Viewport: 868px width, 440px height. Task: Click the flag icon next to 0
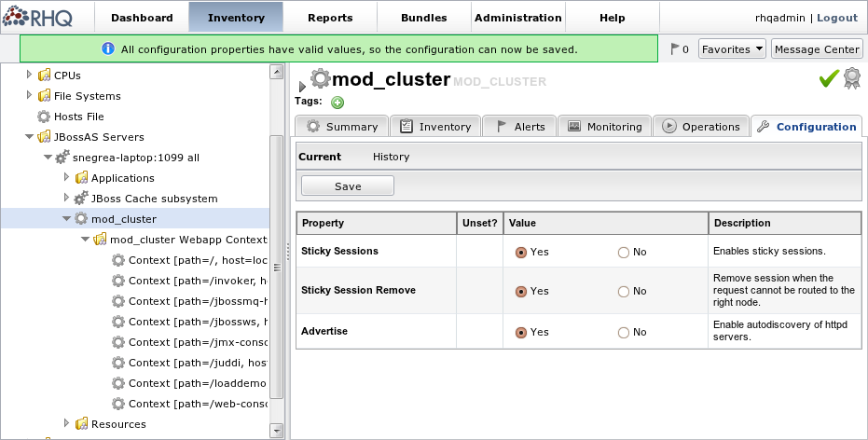[674, 48]
